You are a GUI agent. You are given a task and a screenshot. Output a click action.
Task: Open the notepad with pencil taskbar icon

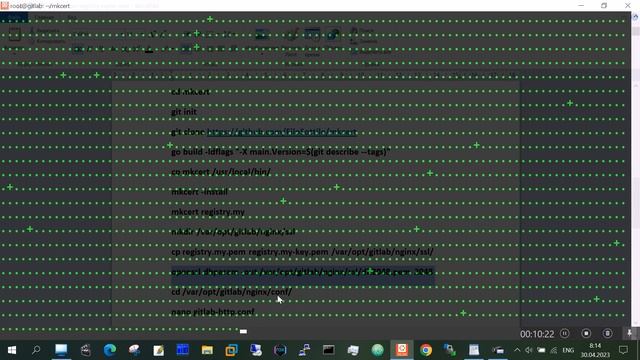tap(158, 350)
